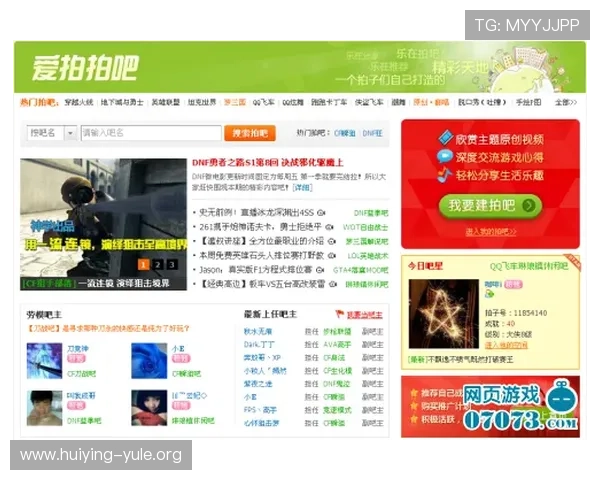Switch slideshow to slide 2
The width and height of the screenshot is (600, 480).
pyautogui.click(x=158, y=264)
